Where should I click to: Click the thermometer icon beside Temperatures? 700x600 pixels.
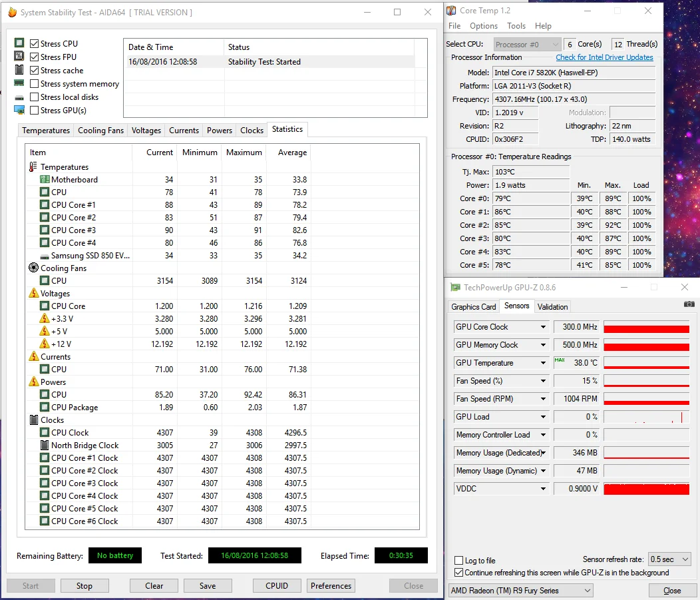click(33, 166)
